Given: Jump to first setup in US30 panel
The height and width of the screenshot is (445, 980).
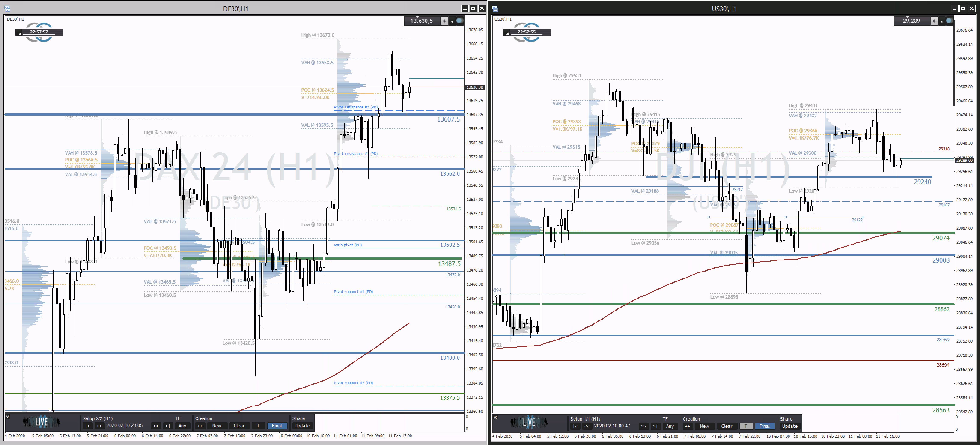Looking at the screenshot, I should click(x=575, y=426).
